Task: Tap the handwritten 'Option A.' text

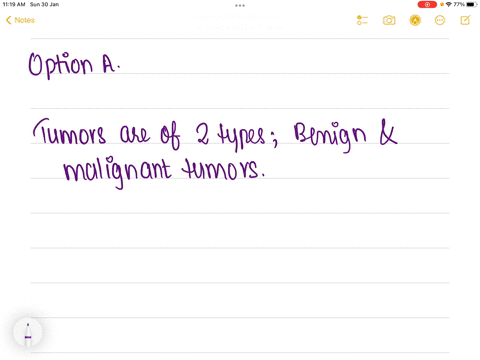Action: pos(74,65)
